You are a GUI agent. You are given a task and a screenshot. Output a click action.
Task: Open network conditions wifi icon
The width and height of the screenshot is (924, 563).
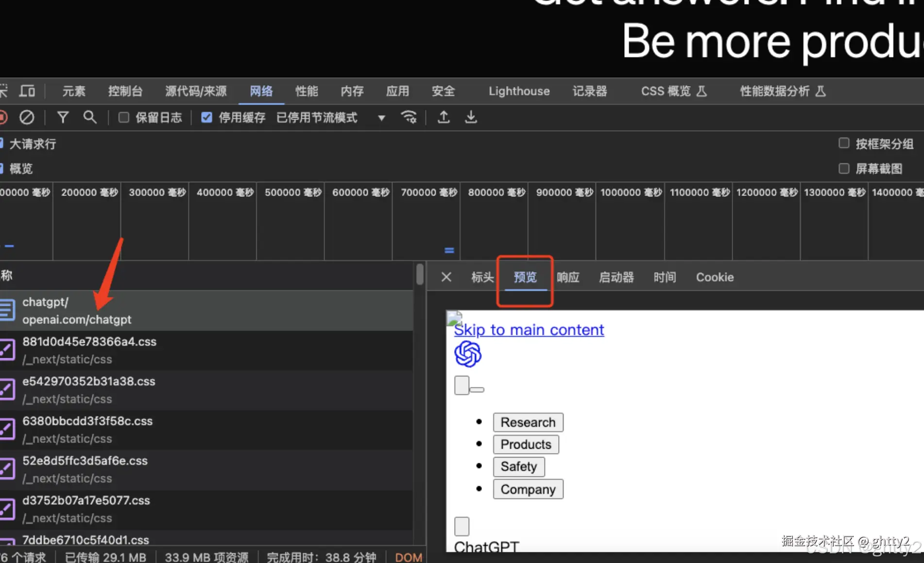tap(409, 117)
